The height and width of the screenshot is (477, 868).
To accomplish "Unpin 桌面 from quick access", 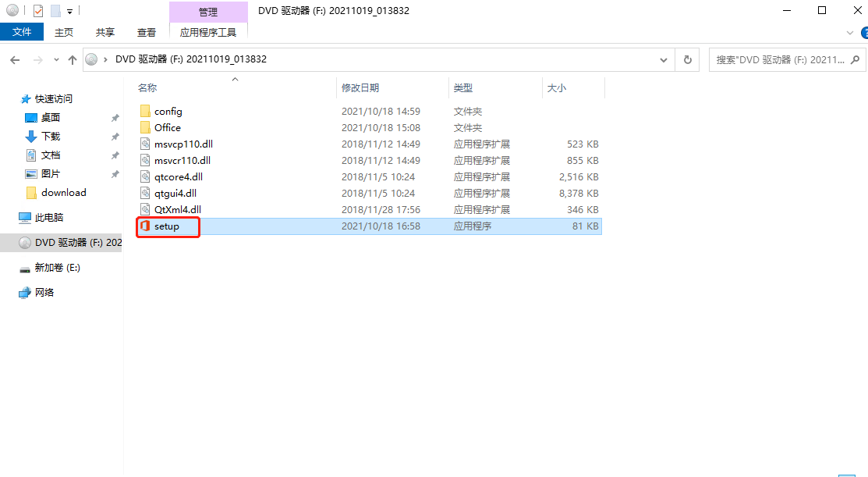I will [115, 117].
